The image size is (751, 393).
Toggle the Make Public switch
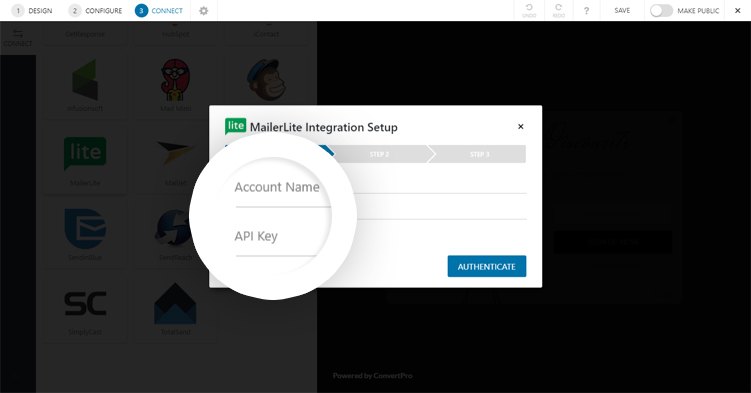661,11
